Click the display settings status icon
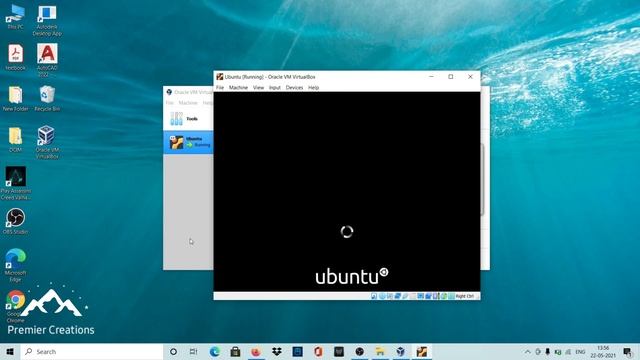 click(x=420, y=296)
